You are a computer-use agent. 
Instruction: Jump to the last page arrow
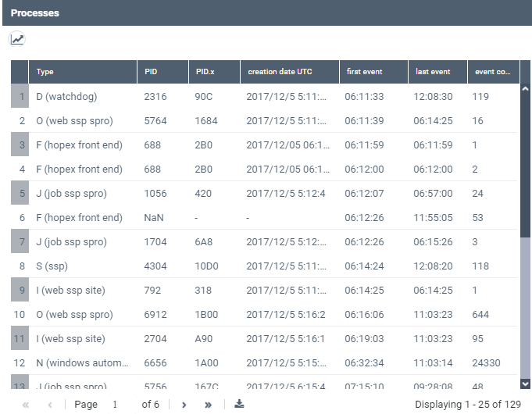208,405
